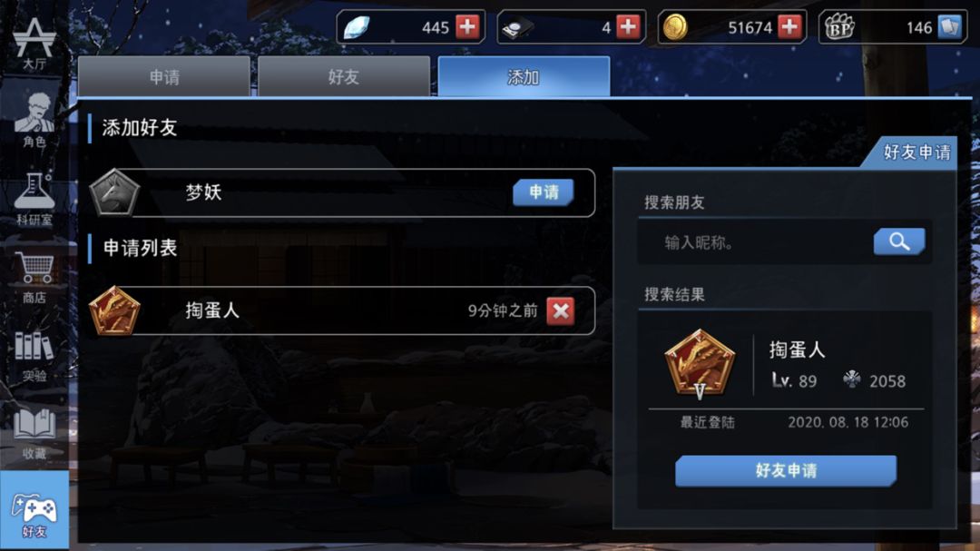Click 申请 button next to 梦妖

[544, 192]
